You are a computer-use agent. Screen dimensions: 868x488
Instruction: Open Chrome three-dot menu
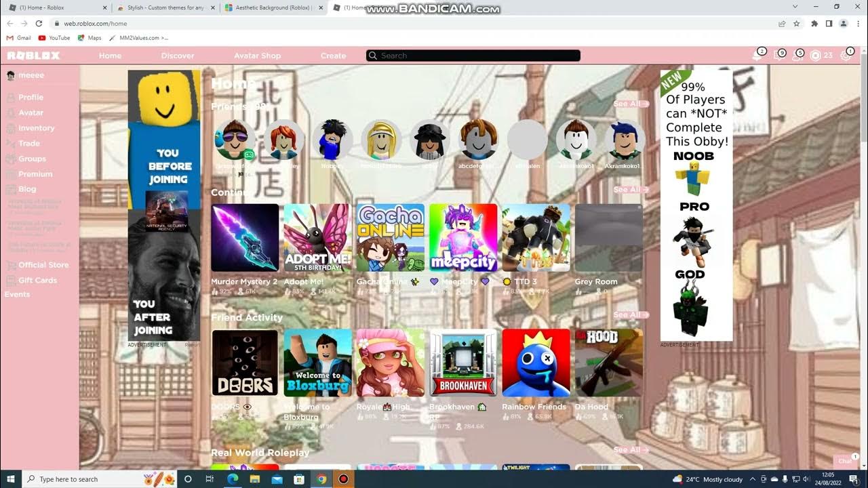[x=858, y=23]
